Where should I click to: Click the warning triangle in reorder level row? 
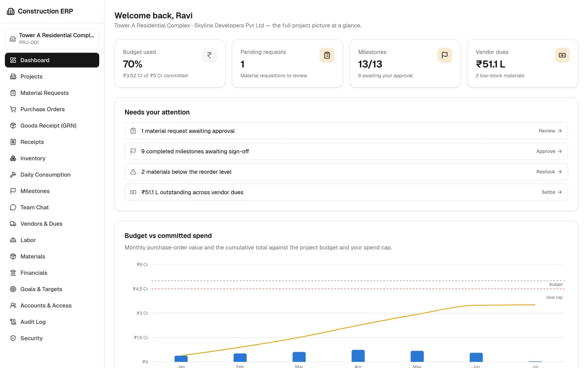pyautogui.click(x=133, y=172)
